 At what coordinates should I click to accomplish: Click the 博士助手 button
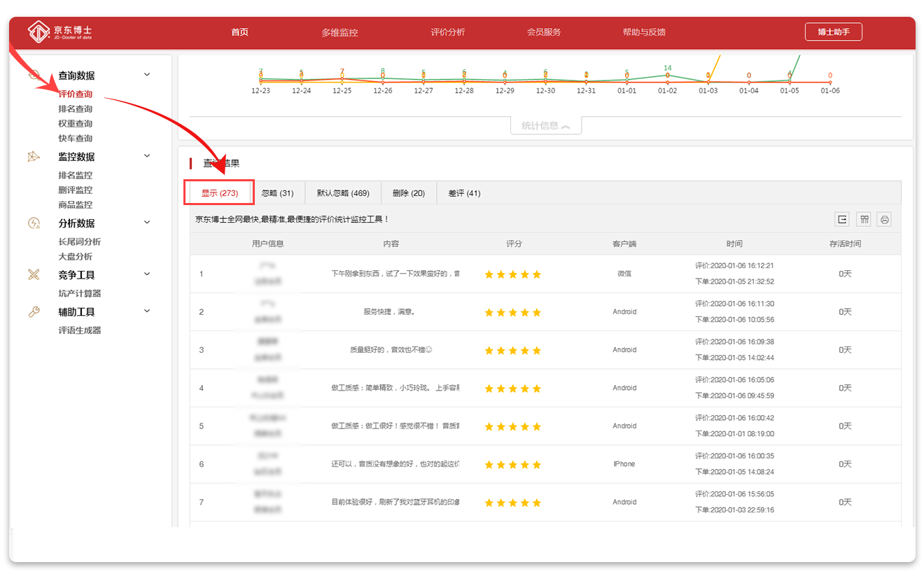(x=833, y=32)
